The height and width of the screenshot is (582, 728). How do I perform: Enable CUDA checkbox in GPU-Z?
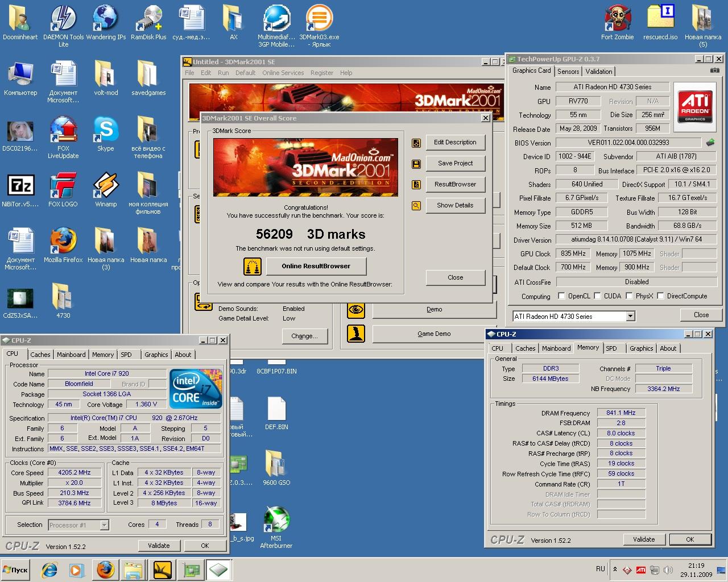click(x=597, y=296)
